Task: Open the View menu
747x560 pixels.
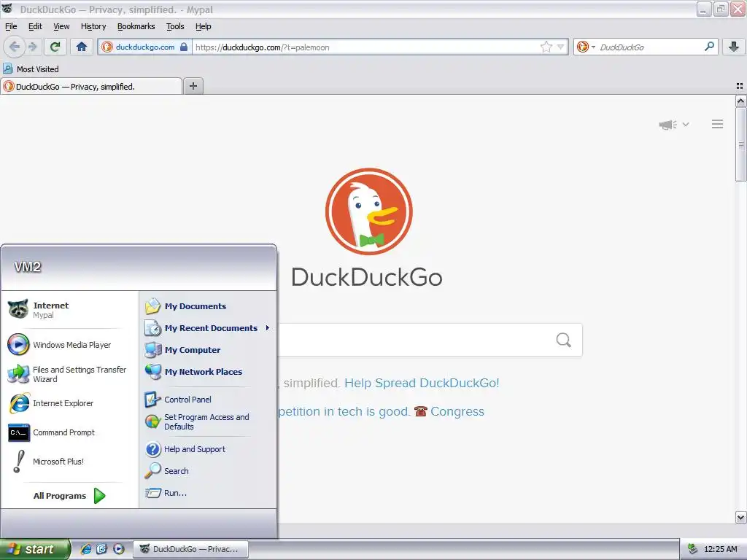Action: point(61,26)
